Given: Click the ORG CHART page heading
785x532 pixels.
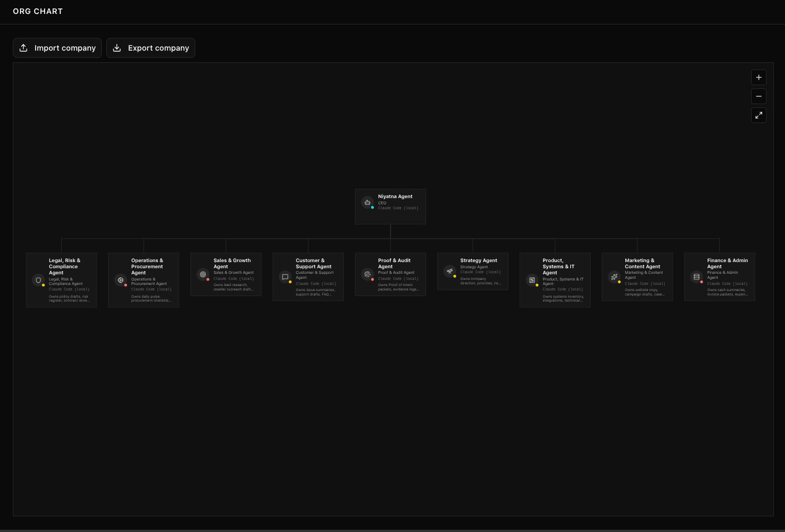Looking at the screenshot, I should (x=38, y=11).
